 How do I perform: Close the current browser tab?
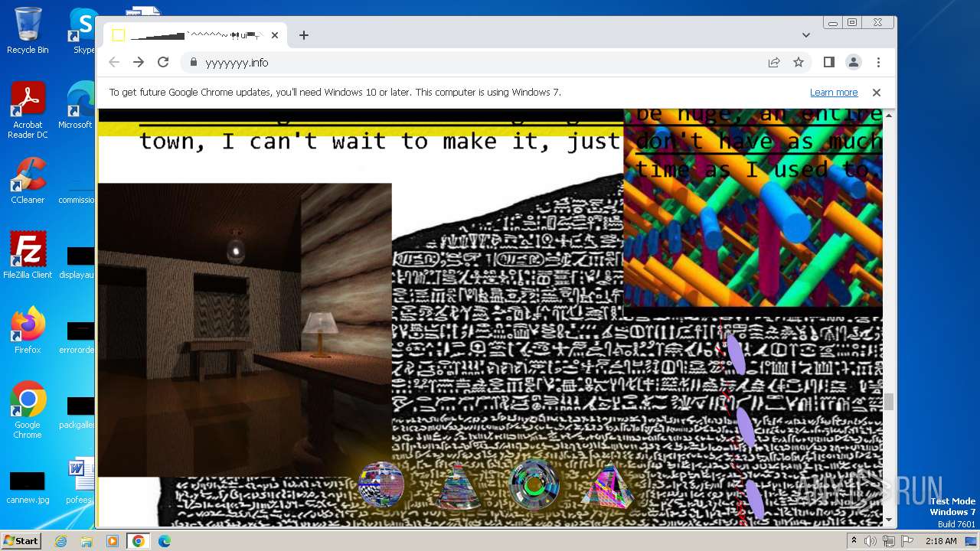[x=275, y=35]
